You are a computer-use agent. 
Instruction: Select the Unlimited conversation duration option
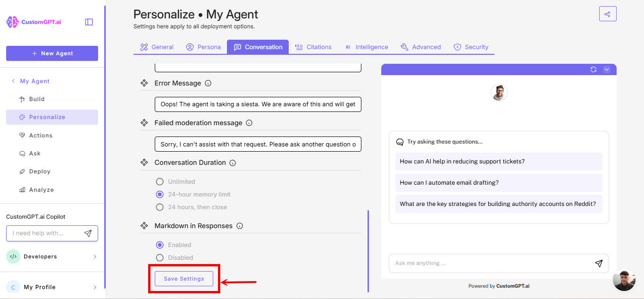coord(159,182)
